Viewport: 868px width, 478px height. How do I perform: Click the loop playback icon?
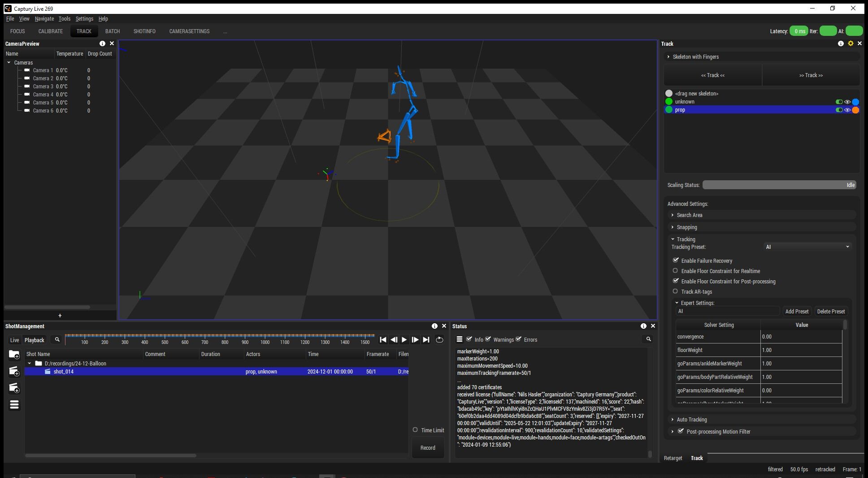[439, 340]
